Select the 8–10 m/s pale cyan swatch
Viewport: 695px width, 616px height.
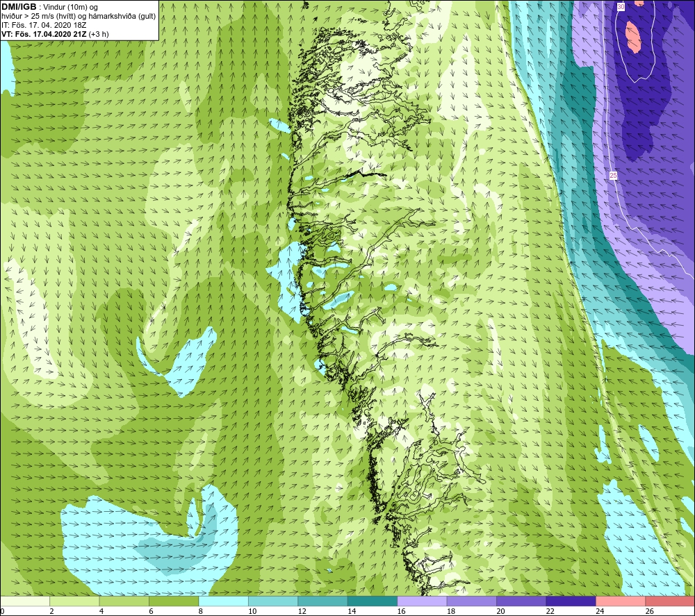tap(223, 601)
